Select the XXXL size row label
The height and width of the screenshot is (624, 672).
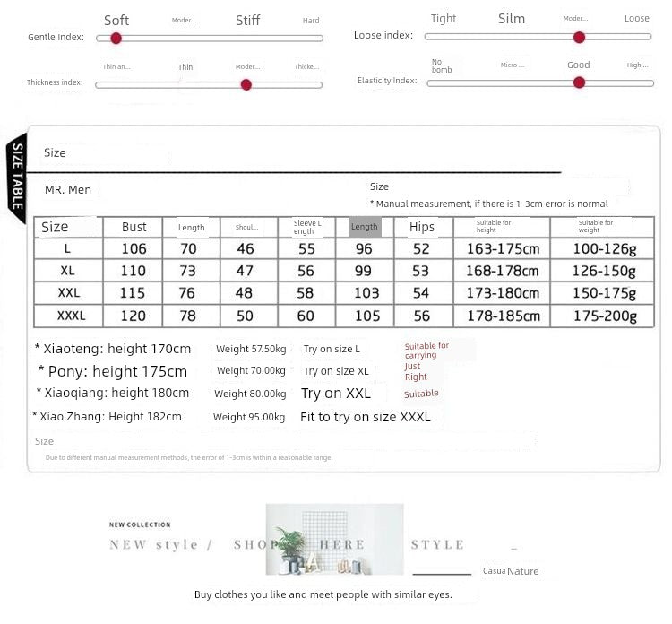pos(71,316)
